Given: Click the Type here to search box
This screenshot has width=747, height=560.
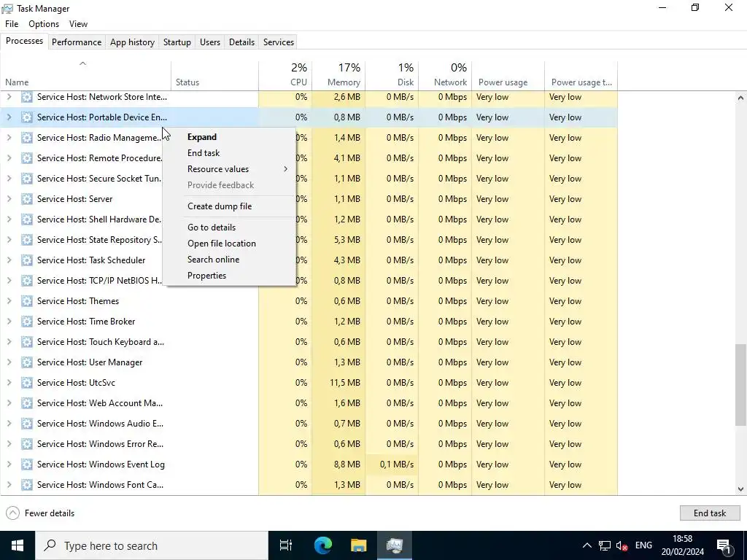Looking at the screenshot, I should coord(152,545).
